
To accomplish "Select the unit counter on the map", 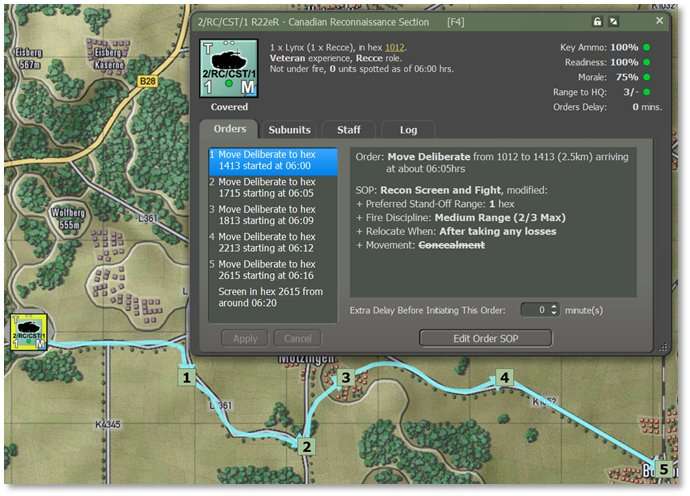I will click(28, 333).
